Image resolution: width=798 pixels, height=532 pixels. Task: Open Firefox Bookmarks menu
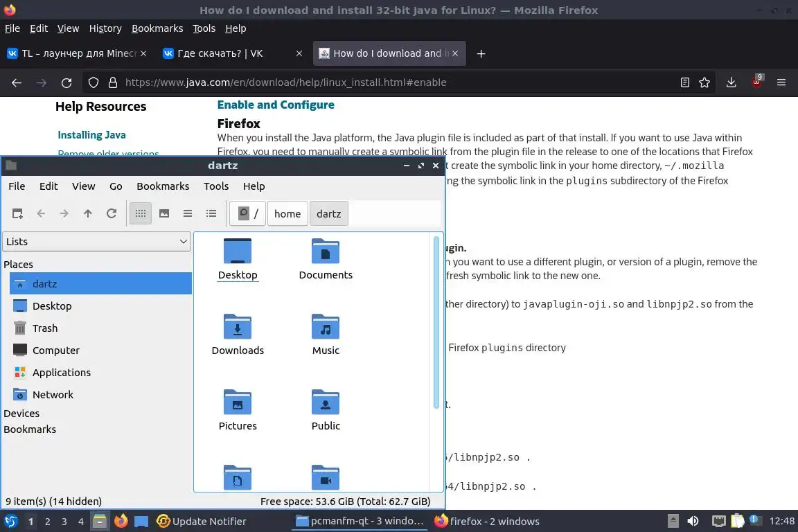pos(157,28)
